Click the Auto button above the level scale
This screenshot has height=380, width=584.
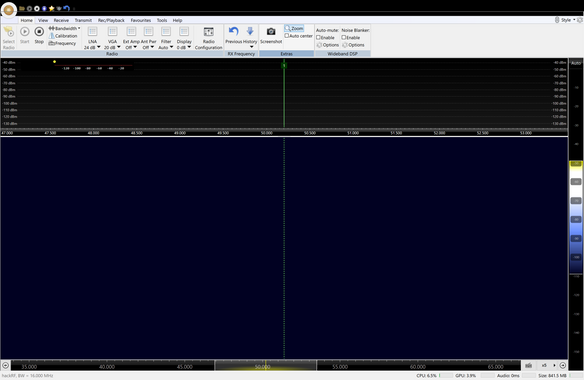(x=576, y=63)
